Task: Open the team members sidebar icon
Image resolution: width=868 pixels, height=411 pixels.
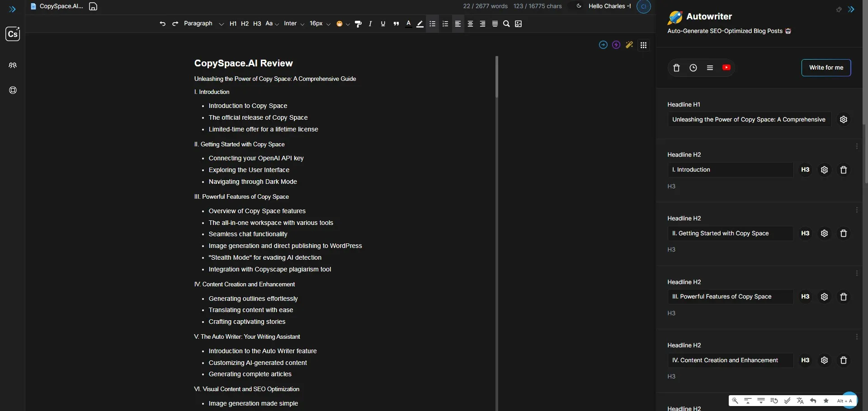Action: point(13,65)
